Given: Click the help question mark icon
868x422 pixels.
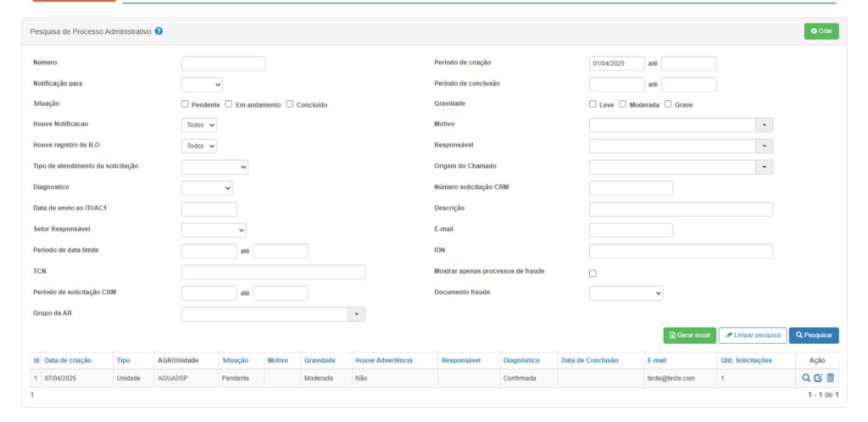Looking at the screenshot, I should [159, 31].
